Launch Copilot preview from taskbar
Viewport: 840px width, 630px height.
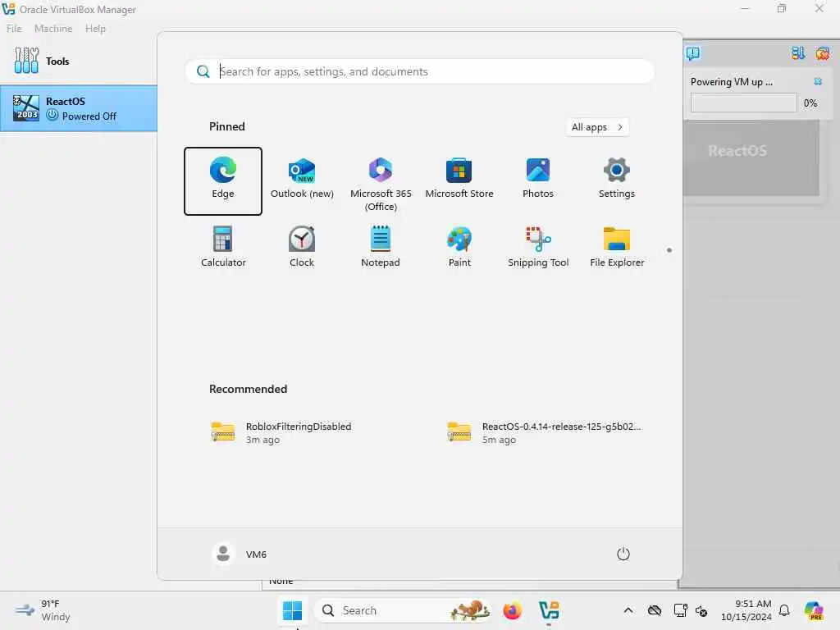[814, 610]
